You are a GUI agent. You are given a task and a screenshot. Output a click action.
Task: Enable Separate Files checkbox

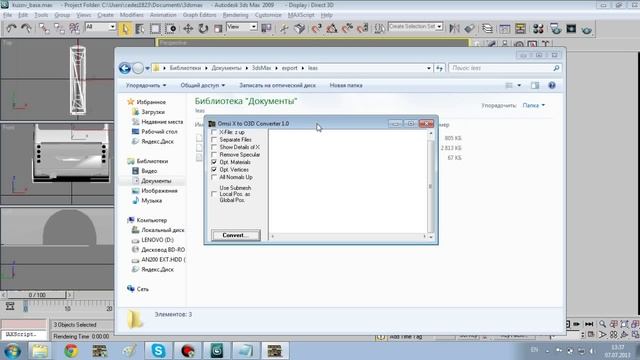[214, 140]
